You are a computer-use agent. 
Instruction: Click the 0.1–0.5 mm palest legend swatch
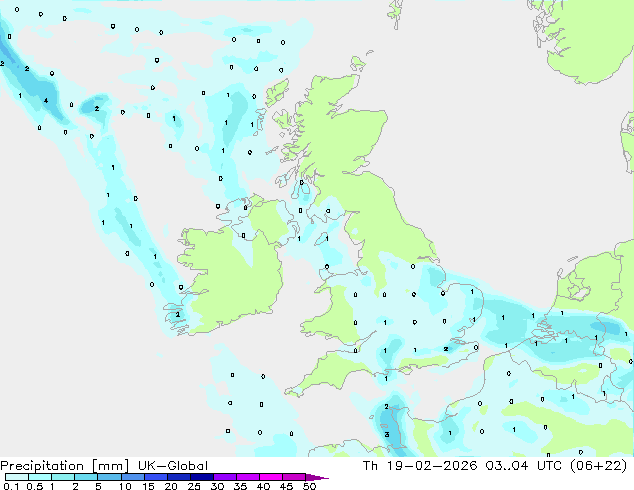pyautogui.click(x=17, y=477)
